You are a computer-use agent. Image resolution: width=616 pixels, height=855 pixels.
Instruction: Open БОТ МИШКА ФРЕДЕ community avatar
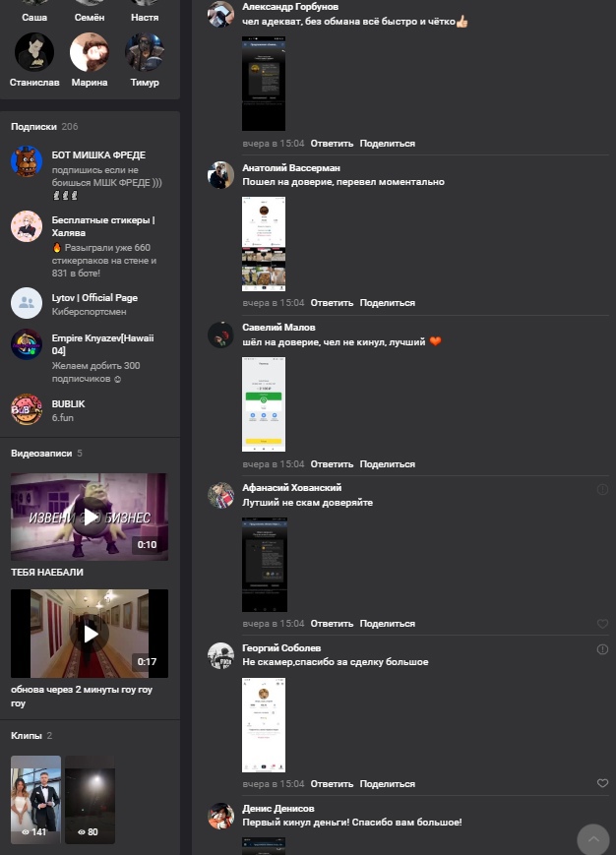click(27, 161)
